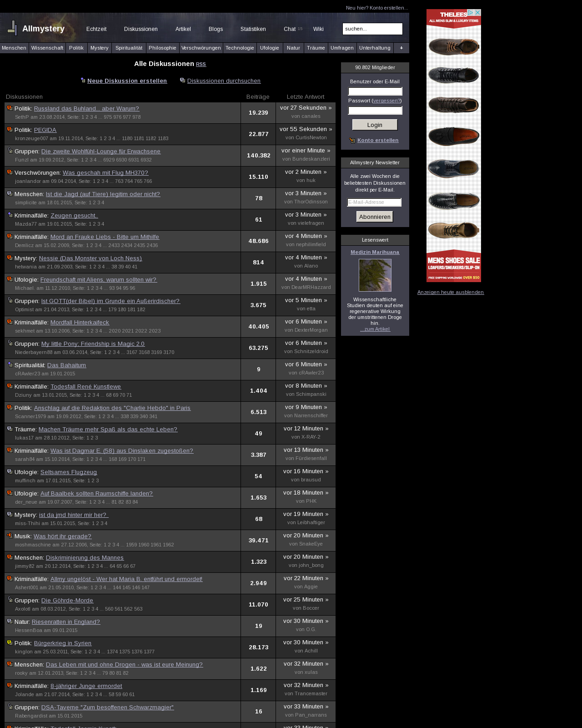Select the Menschen category tab
Viewport: 582px width, 728px height.
[x=14, y=48]
